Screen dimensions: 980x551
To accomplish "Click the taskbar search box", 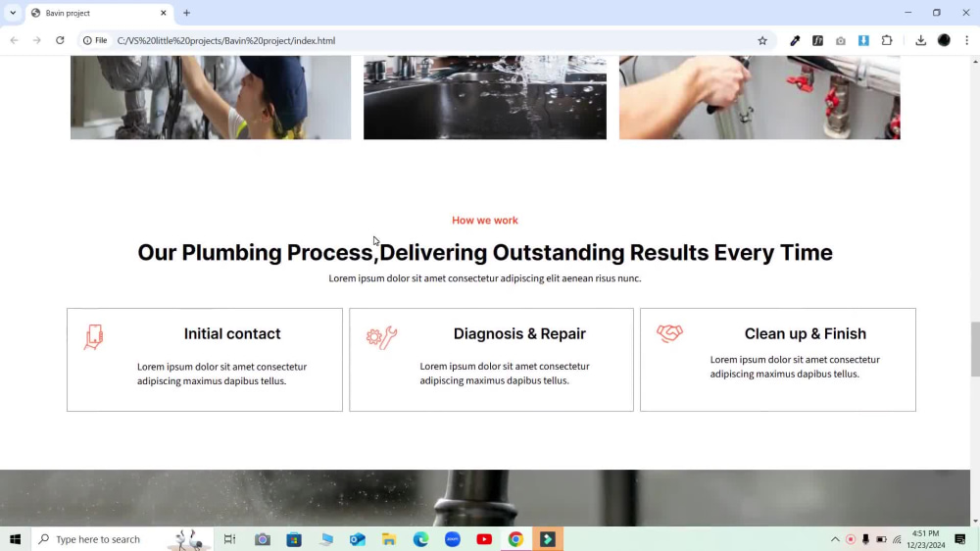I will coord(122,539).
